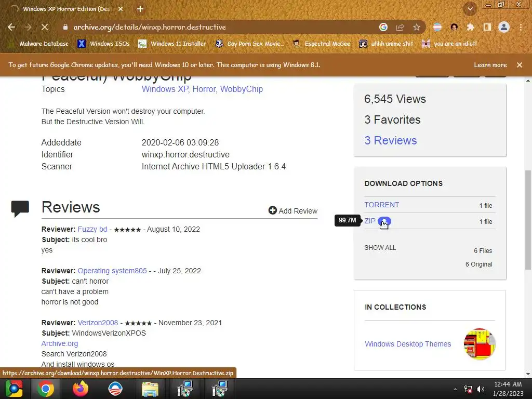532x399 pixels.
Task: Click the Start button on taskbar
Action: 14,389
